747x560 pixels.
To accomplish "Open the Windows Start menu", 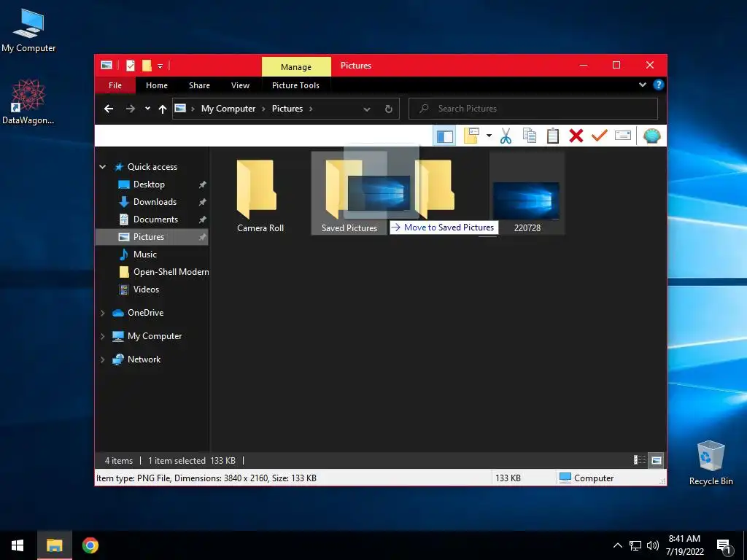I will tap(18, 545).
